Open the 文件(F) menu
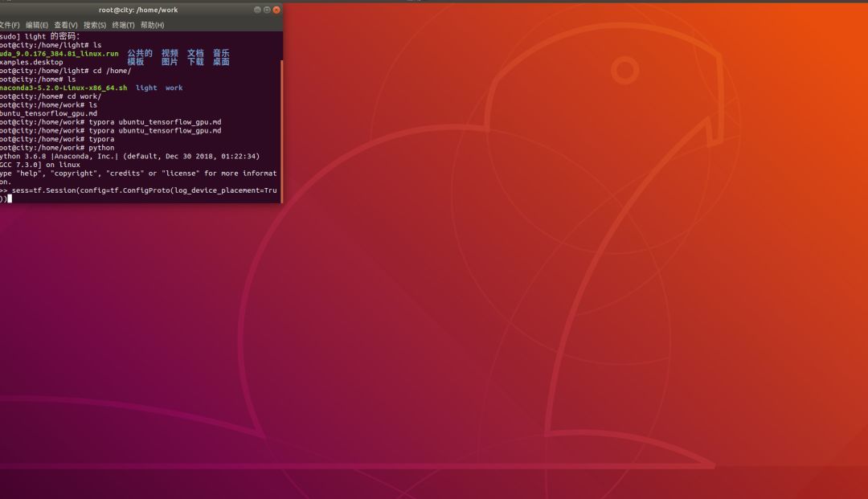868x499 pixels. 10,25
